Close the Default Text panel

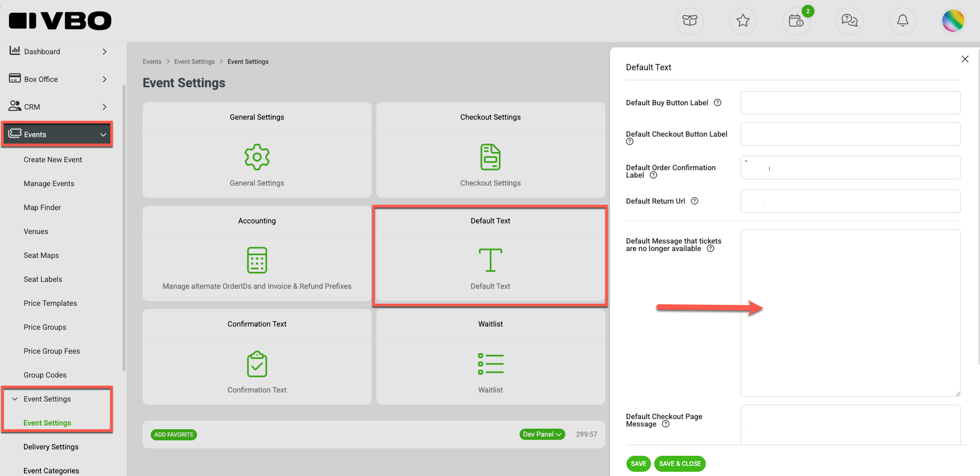pyautogui.click(x=965, y=59)
